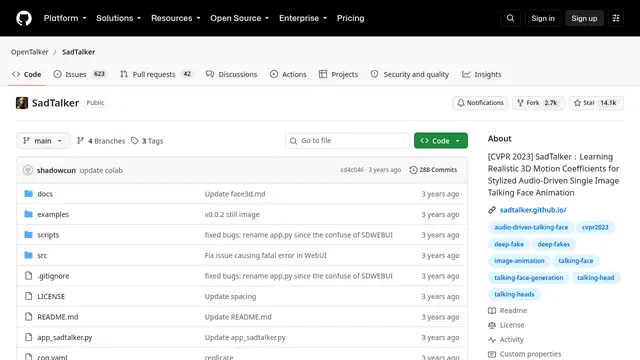Screen dimensions: 640x360
Task: Open the GitHub logo home link
Action: coord(24,18)
